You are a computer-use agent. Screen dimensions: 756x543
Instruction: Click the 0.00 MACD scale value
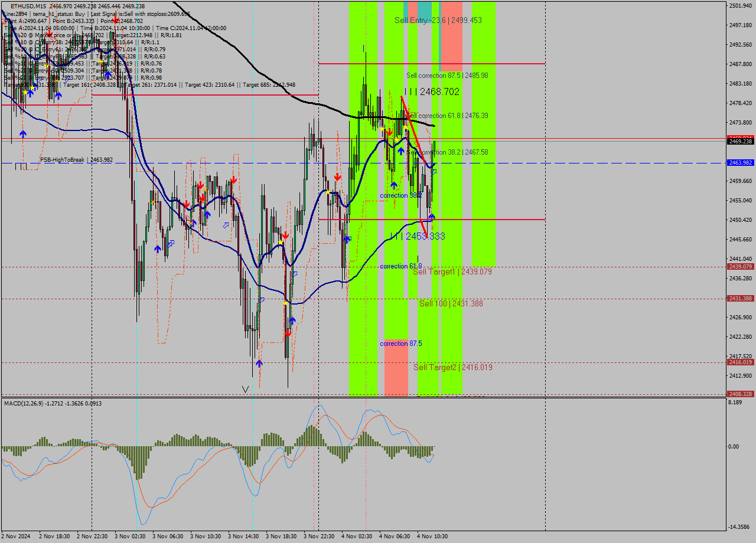(734, 447)
